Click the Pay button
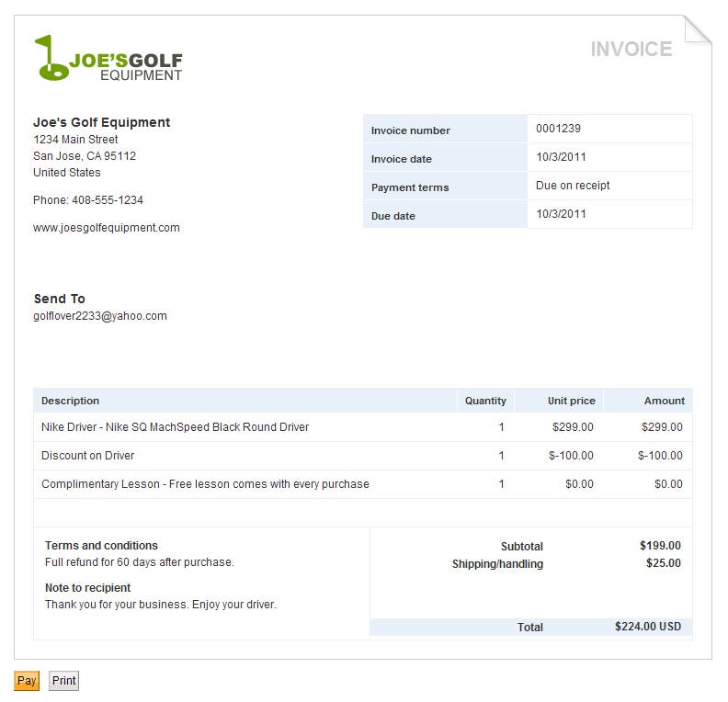This screenshot has height=702, width=728. pyautogui.click(x=27, y=681)
